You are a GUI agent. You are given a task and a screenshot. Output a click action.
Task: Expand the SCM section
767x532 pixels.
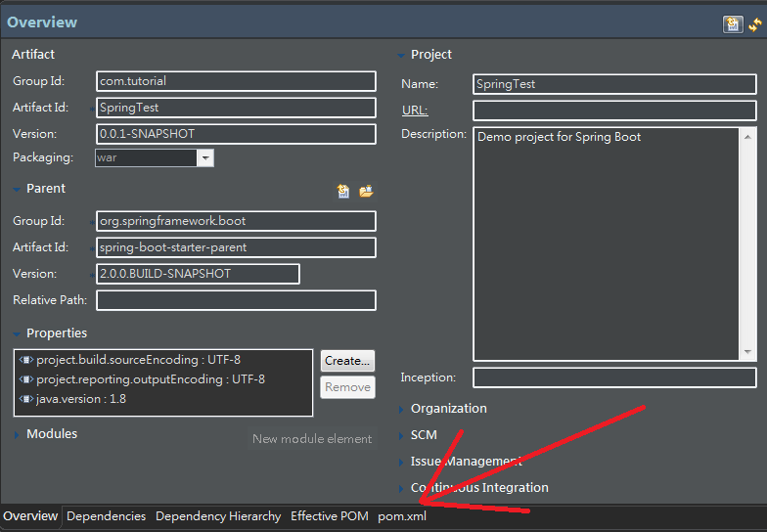coord(401,436)
